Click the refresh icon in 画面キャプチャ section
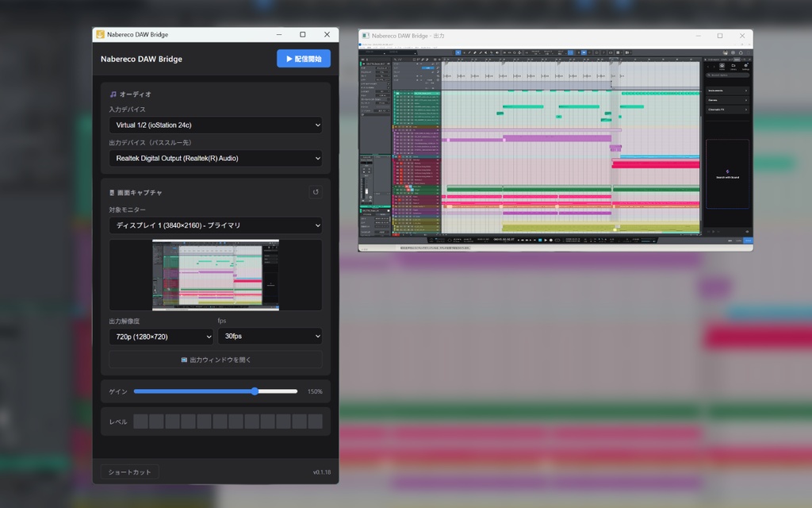812x508 pixels. 316,192
